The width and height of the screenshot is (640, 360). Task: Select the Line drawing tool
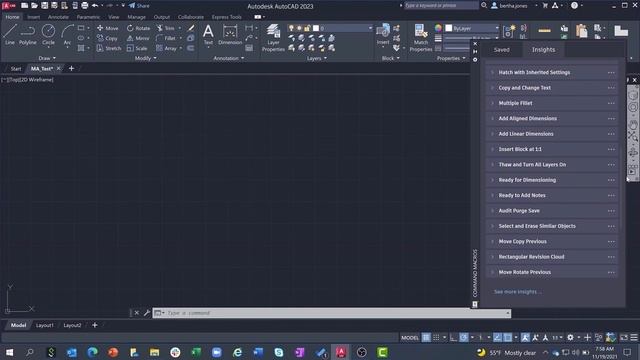tap(10, 34)
